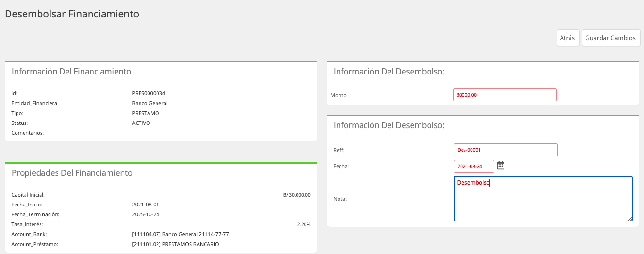Select the Banco General entity value
Screen dimensions: 644x254
click(x=150, y=103)
